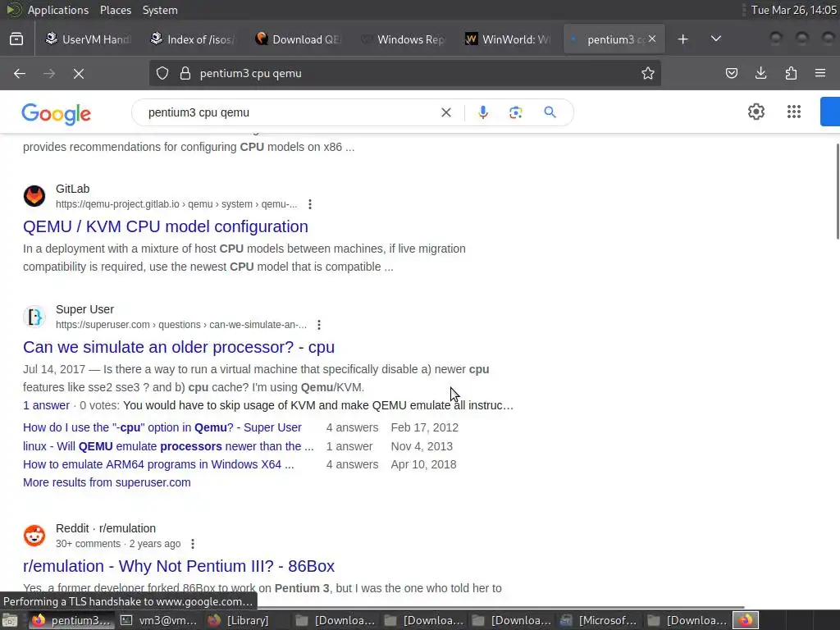Go back to the previous page
840x630 pixels.
click(x=20, y=73)
